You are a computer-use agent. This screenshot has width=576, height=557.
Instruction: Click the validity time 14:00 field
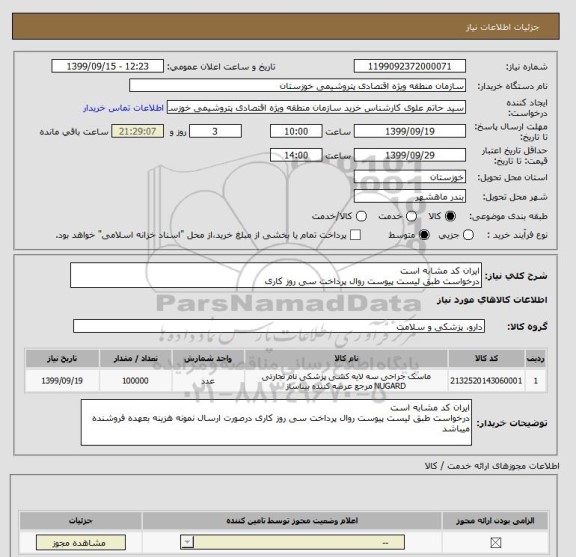click(x=296, y=155)
